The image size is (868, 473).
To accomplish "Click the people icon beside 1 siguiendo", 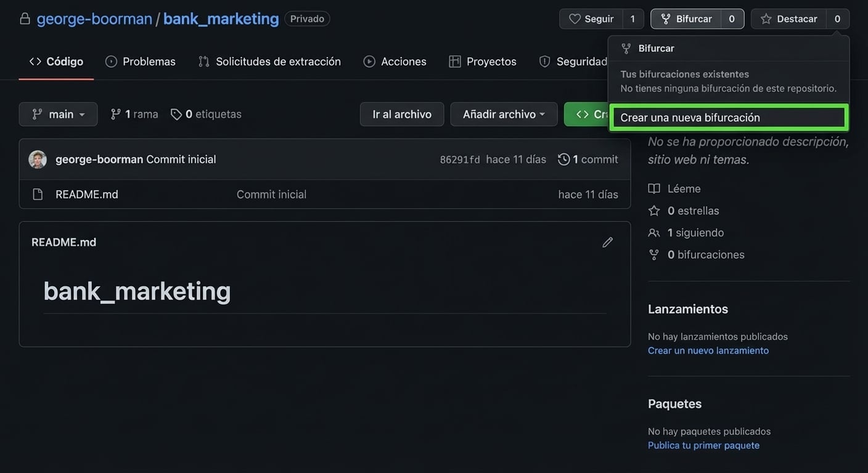I will (x=654, y=233).
